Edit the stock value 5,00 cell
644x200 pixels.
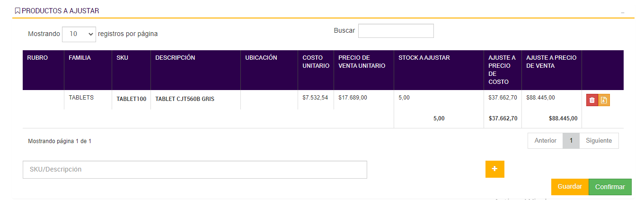pyautogui.click(x=404, y=98)
